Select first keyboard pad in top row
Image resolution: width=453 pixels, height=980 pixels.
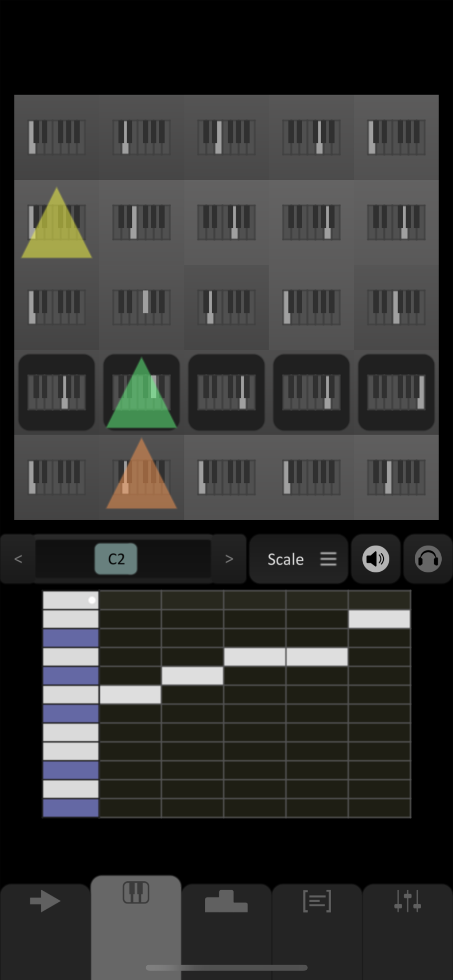[56, 137]
